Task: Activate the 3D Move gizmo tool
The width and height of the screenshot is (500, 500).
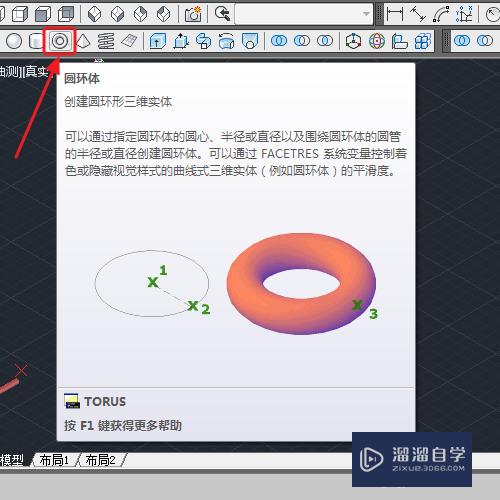Action: tap(353, 41)
